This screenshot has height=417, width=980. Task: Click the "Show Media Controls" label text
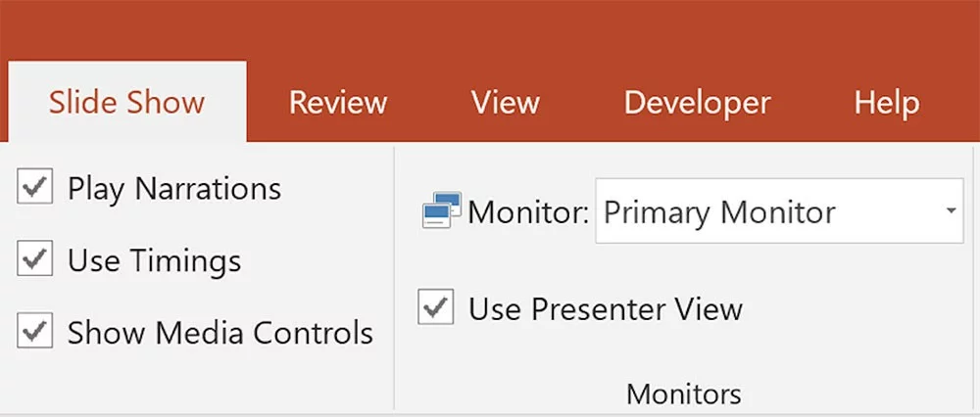click(220, 333)
